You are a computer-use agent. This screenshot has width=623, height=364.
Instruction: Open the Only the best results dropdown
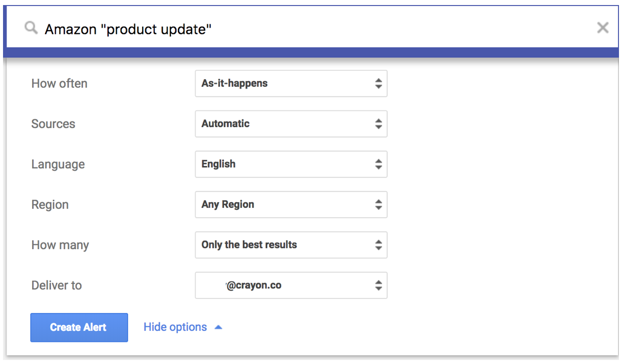291,245
